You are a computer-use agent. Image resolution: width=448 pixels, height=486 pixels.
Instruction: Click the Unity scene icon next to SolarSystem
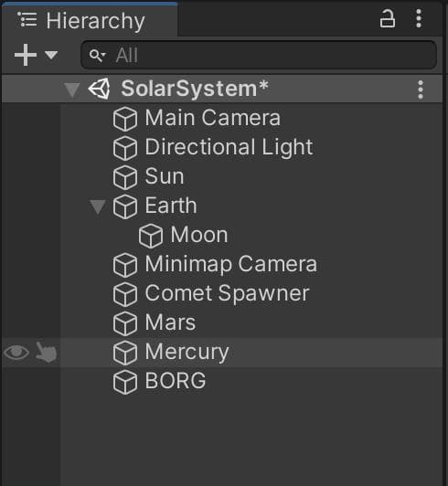point(100,89)
